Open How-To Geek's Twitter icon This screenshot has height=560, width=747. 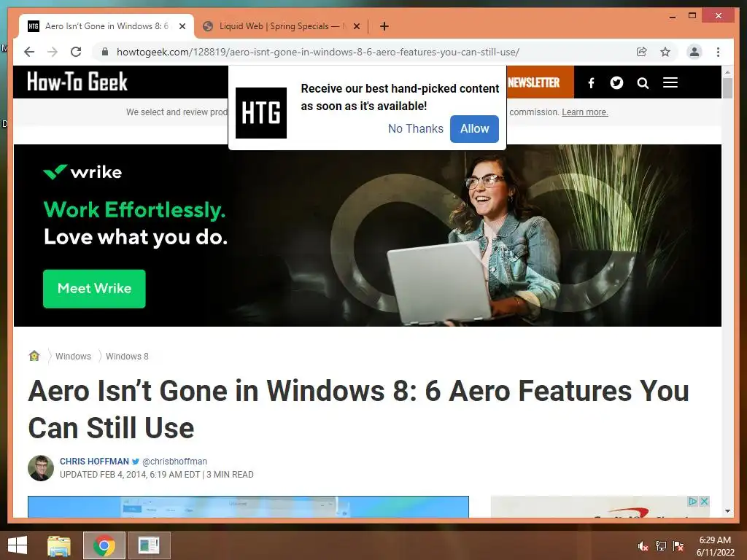pyautogui.click(x=616, y=83)
